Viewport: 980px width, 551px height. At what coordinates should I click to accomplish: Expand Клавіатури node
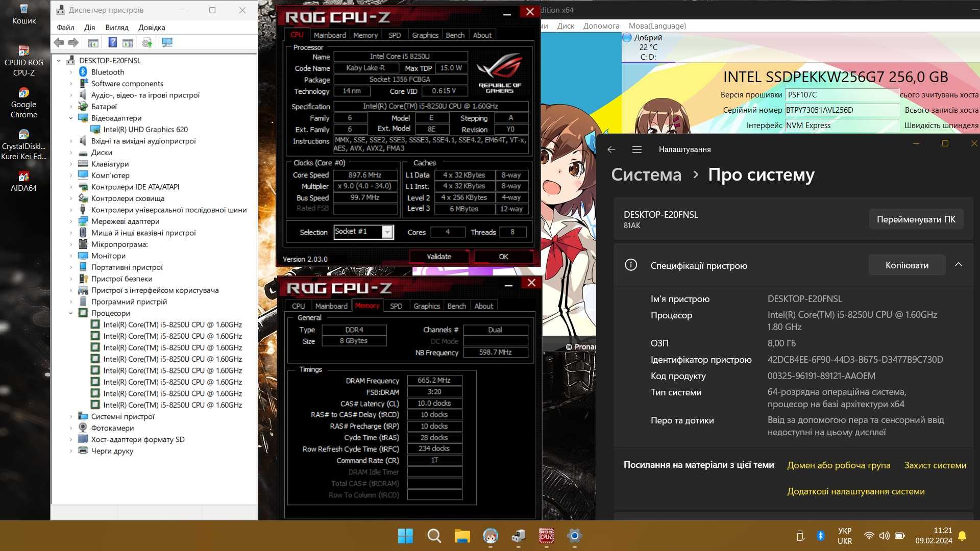click(x=71, y=164)
